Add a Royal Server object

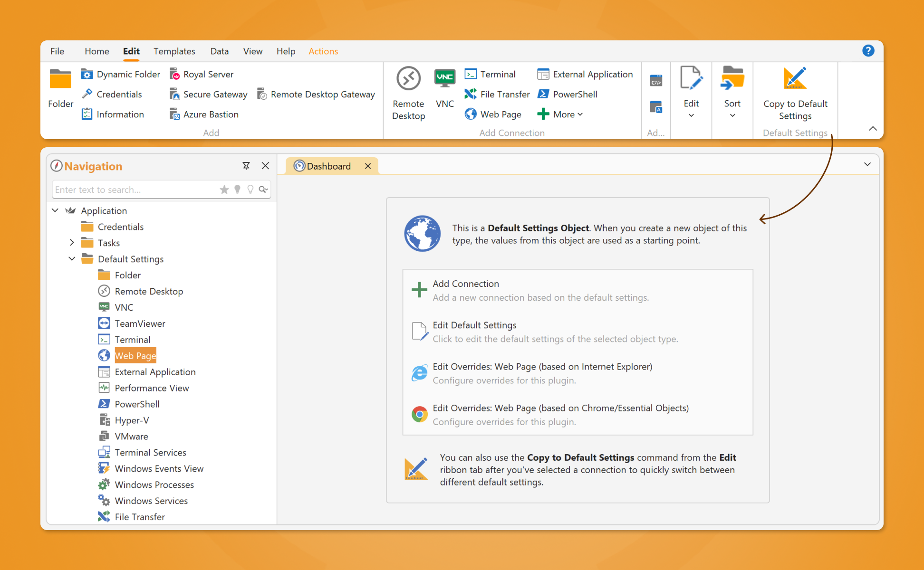[x=202, y=74]
